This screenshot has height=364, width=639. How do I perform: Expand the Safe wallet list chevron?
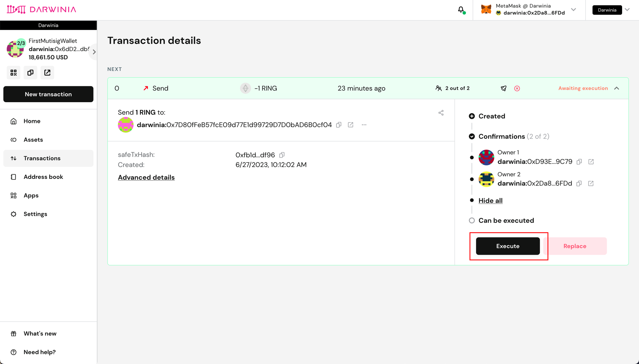(x=94, y=52)
